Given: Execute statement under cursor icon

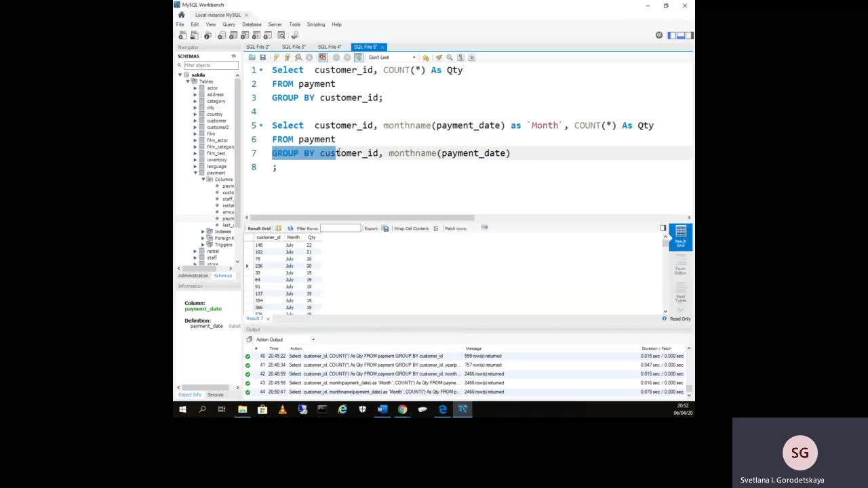Looking at the screenshot, I should (x=288, y=58).
